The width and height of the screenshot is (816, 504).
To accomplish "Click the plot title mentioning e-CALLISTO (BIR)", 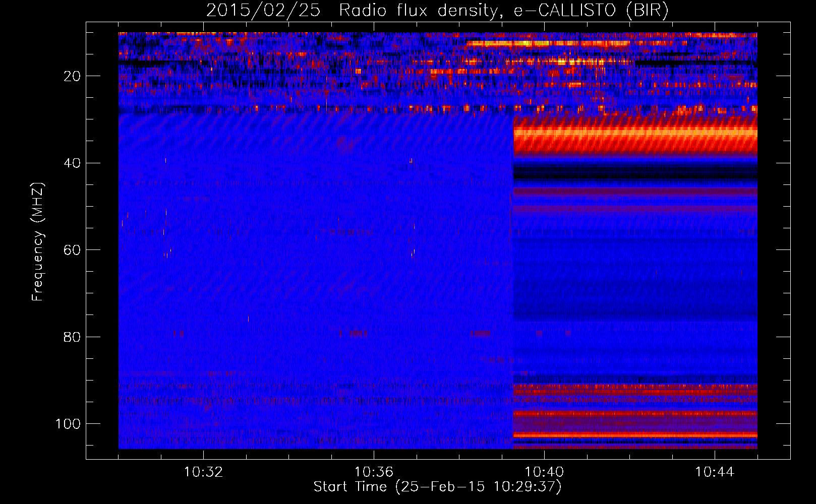I will (x=437, y=11).
